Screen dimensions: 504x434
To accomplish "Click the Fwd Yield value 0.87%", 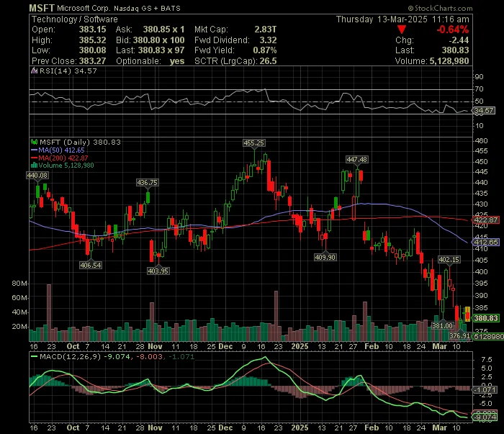I will coord(265,50).
